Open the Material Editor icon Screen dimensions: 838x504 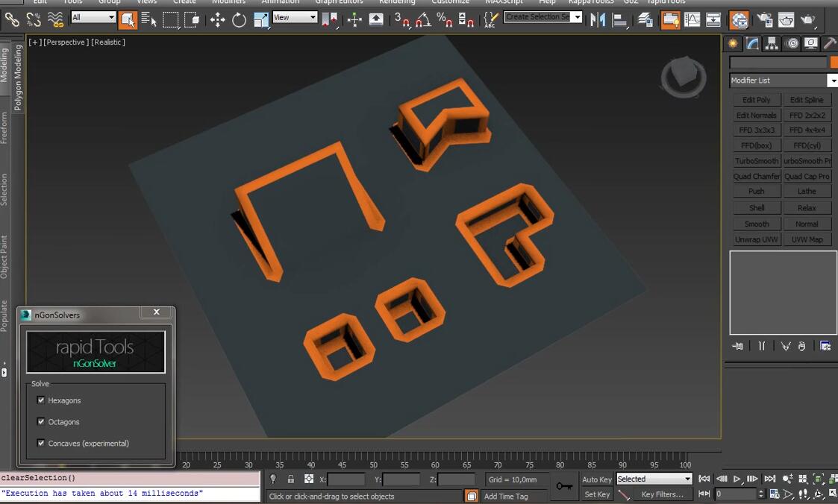(x=739, y=20)
